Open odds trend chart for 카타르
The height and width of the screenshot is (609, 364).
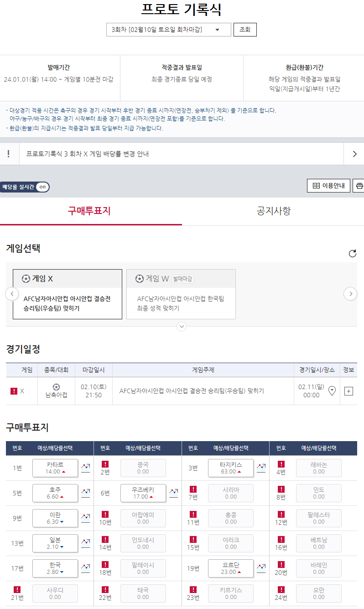(85, 467)
